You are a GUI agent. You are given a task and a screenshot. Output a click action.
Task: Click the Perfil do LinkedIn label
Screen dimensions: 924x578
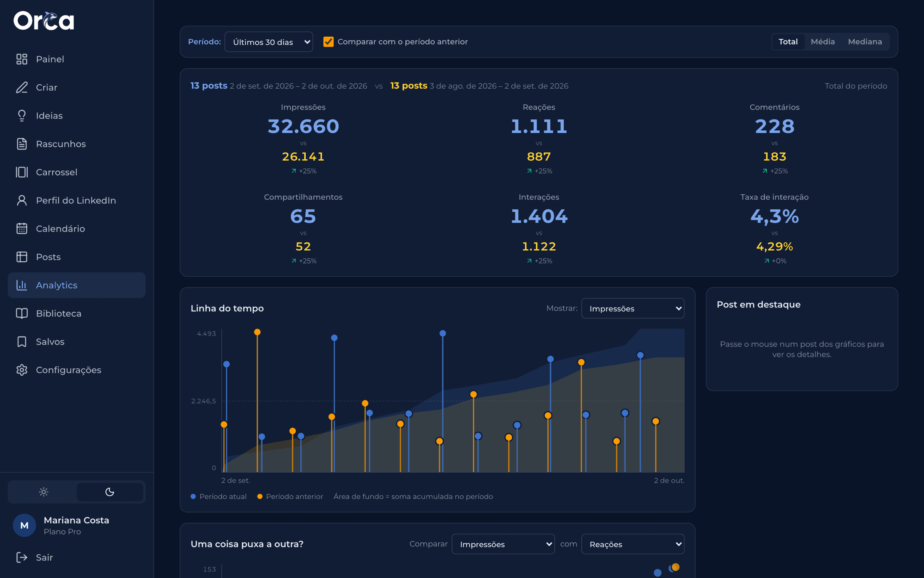pyautogui.click(x=76, y=200)
